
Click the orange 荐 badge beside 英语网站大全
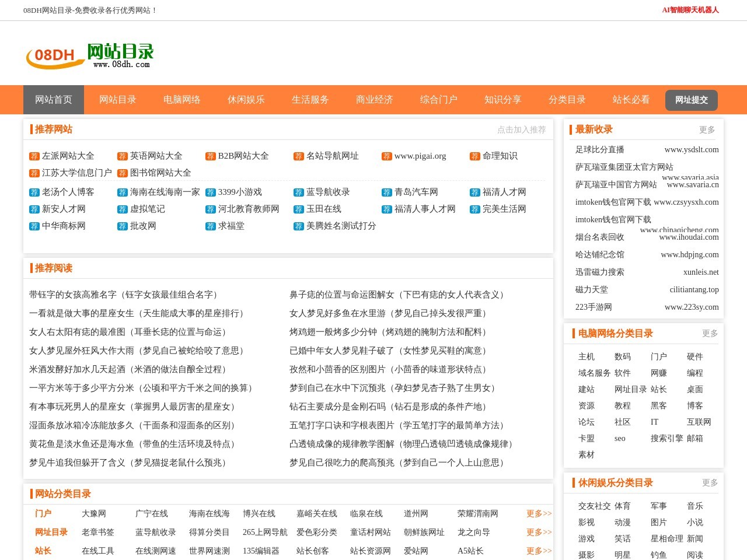click(x=123, y=156)
